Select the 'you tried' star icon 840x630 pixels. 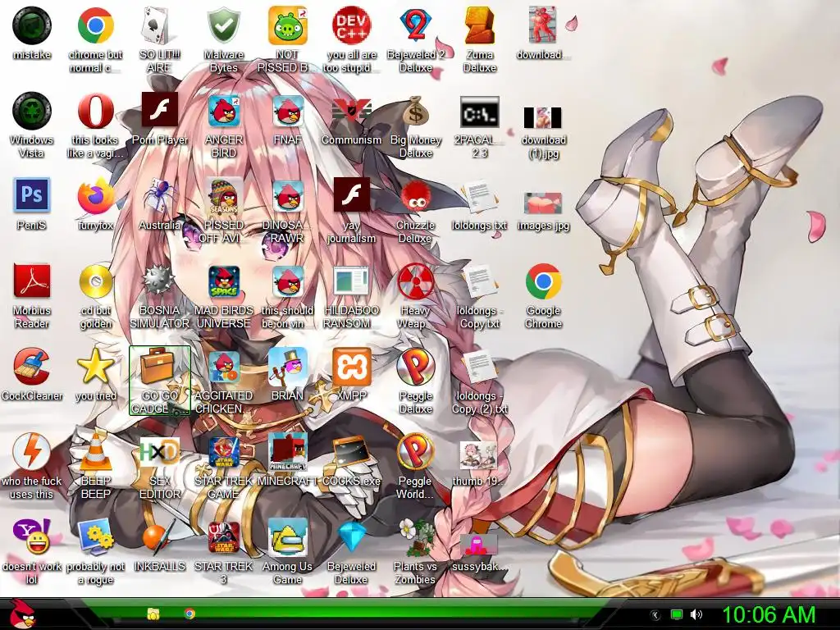point(95,367)
